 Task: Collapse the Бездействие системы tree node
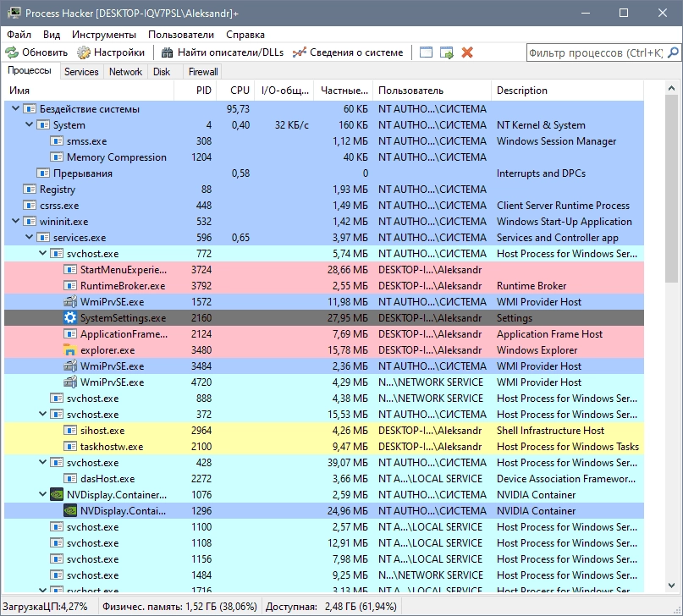pos(16,108)
